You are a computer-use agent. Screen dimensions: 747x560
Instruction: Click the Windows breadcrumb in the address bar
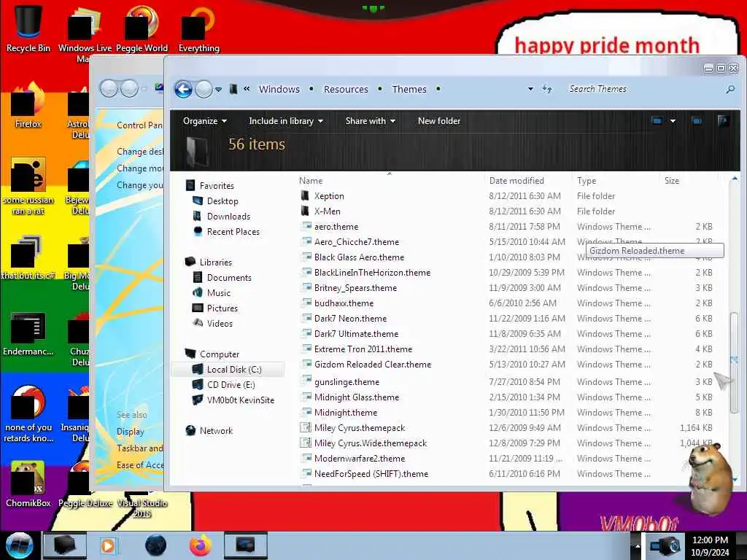(x=279, y=89)
